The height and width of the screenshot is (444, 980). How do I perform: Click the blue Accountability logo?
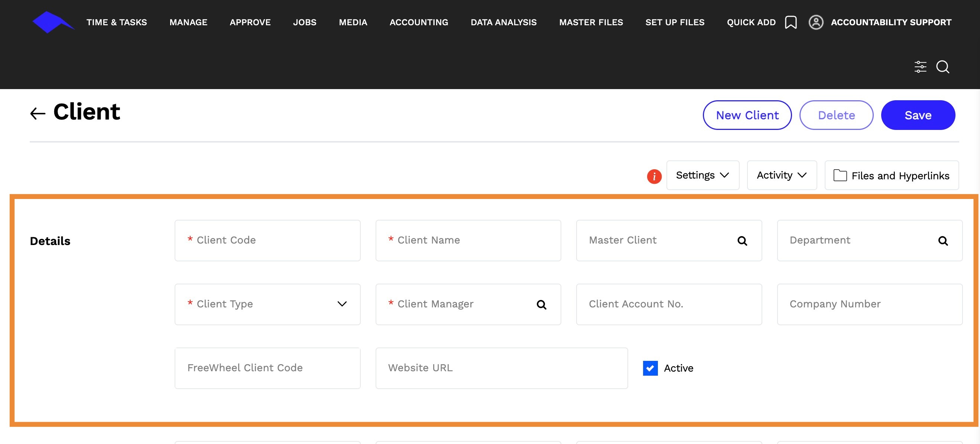click(53, 22)
